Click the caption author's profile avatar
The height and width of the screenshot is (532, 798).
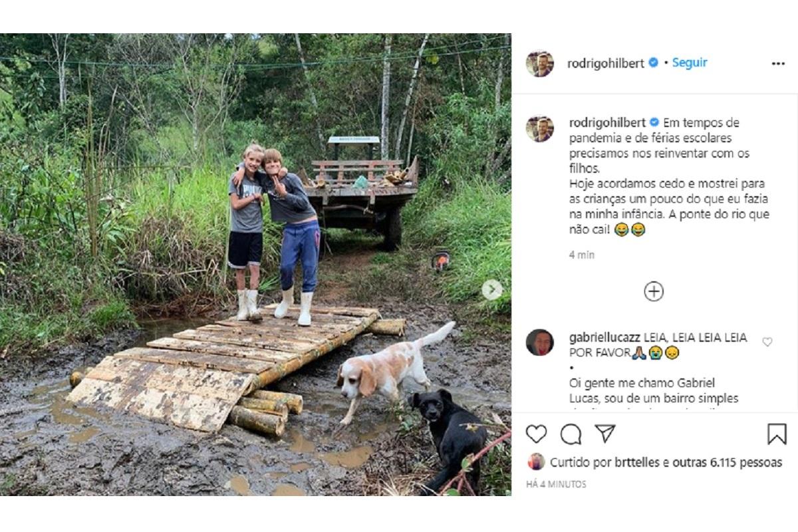(x=539, y=128)
